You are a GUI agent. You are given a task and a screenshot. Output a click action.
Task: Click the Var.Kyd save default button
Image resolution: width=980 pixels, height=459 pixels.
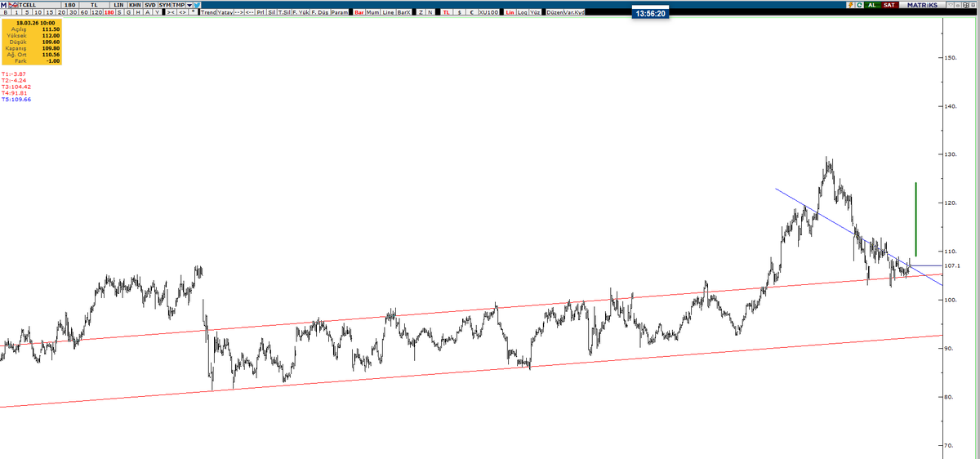(574, 13)
